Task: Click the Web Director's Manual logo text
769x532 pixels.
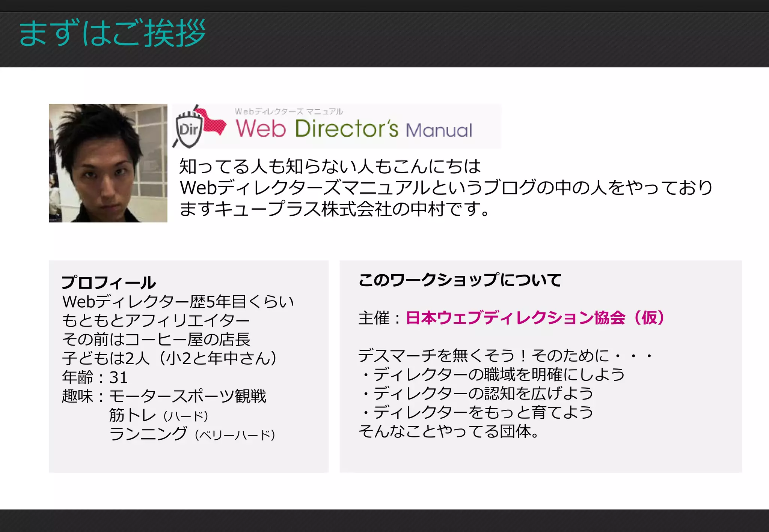Action: click(x=354, y=129)
